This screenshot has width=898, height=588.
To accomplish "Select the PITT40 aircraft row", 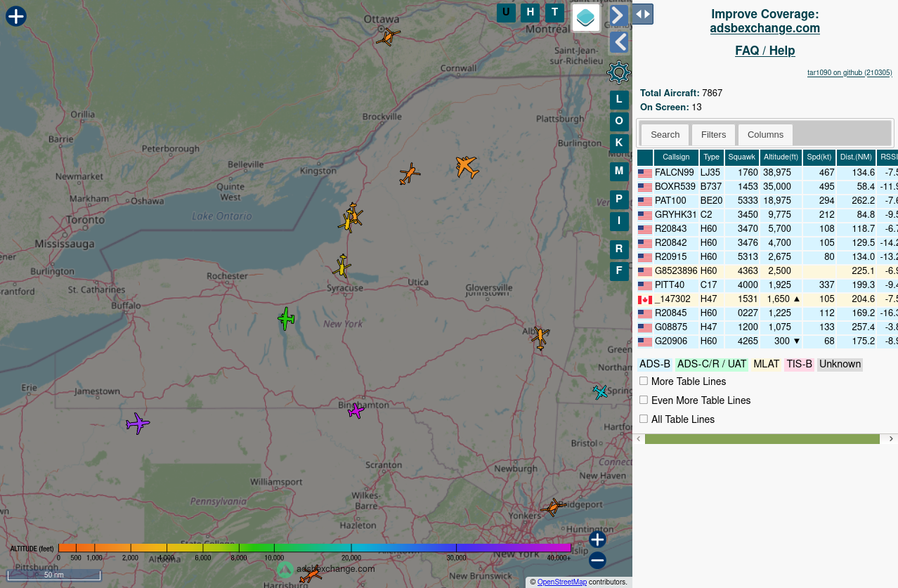I will pos(767,285).
